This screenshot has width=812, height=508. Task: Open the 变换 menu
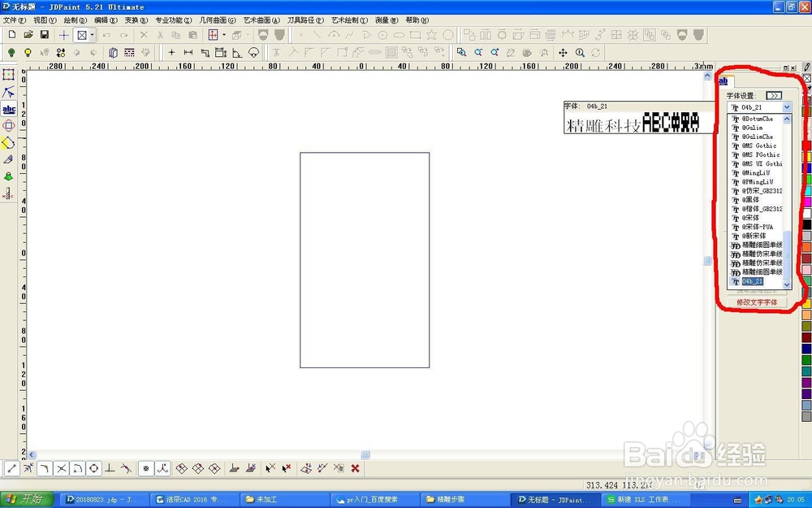(x=136, y=20)
